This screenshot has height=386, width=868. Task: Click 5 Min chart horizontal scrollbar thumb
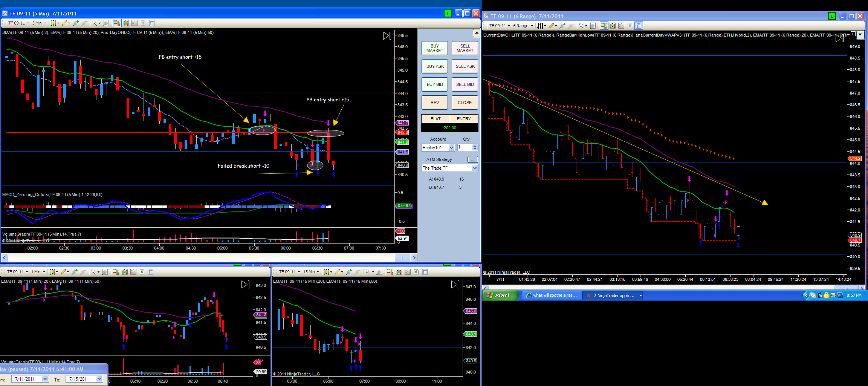pos(402,258)
